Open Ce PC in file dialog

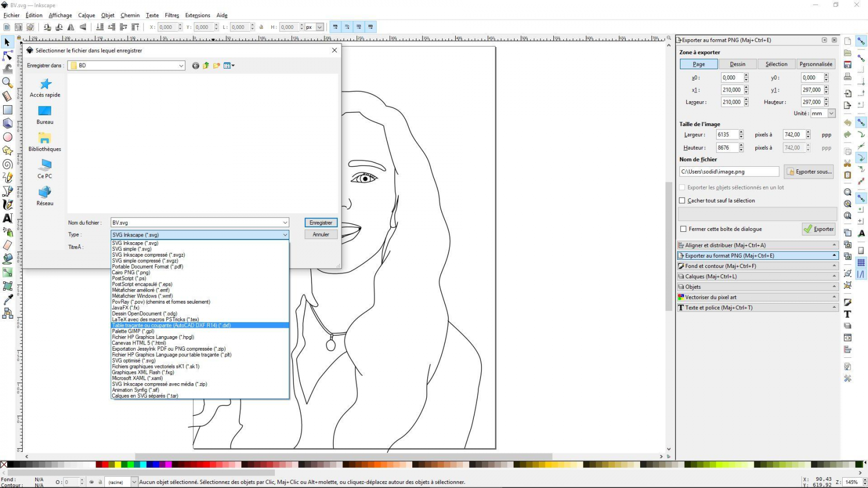click(x=45, y=169)
